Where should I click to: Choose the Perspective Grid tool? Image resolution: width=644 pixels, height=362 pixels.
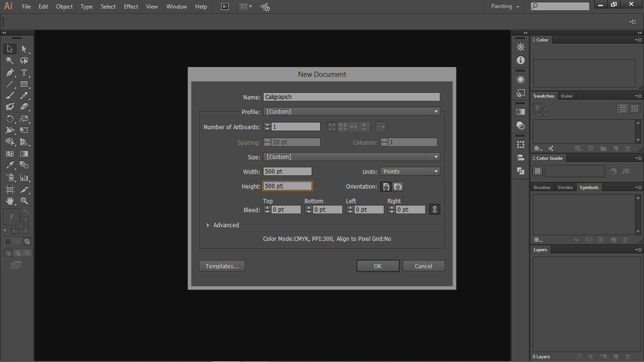click(x=24, y=142)
